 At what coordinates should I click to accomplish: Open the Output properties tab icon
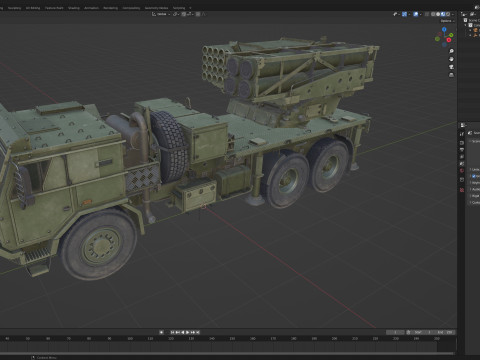462,150
